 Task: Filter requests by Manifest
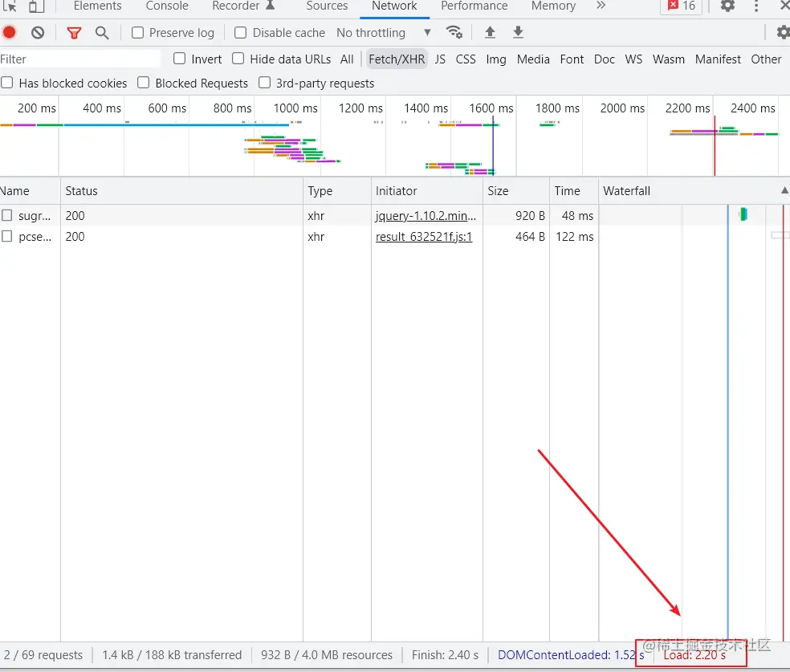click(x=718, y=59)
